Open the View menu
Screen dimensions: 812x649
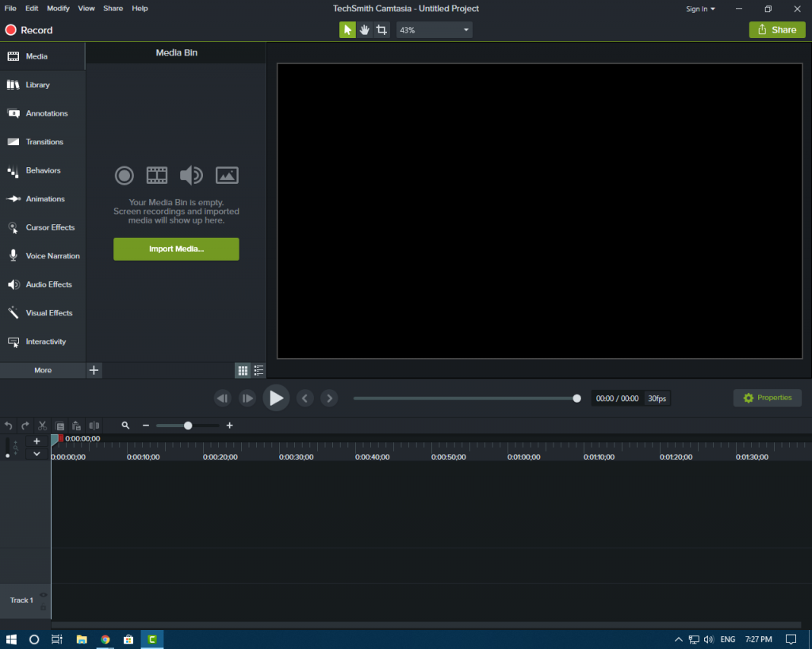click(86, 8)
